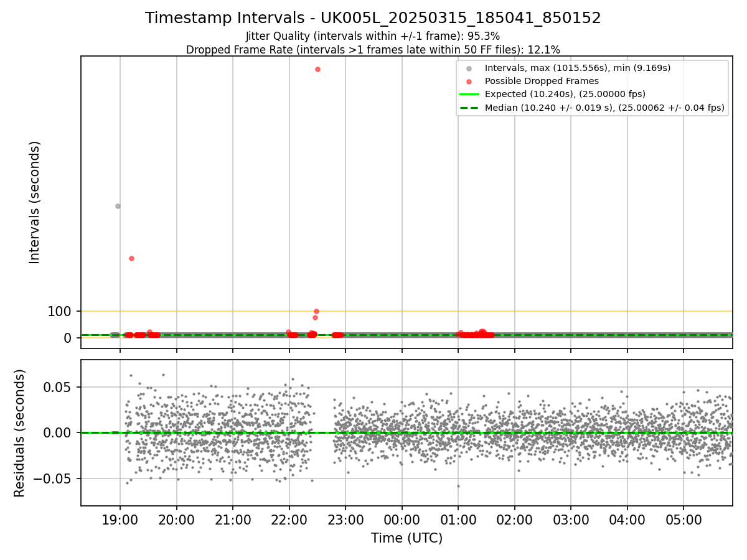This screenshot has height=560, width=747.
Task: Click legend entry 'Possible Dropped Frames'
Action: 542,81
